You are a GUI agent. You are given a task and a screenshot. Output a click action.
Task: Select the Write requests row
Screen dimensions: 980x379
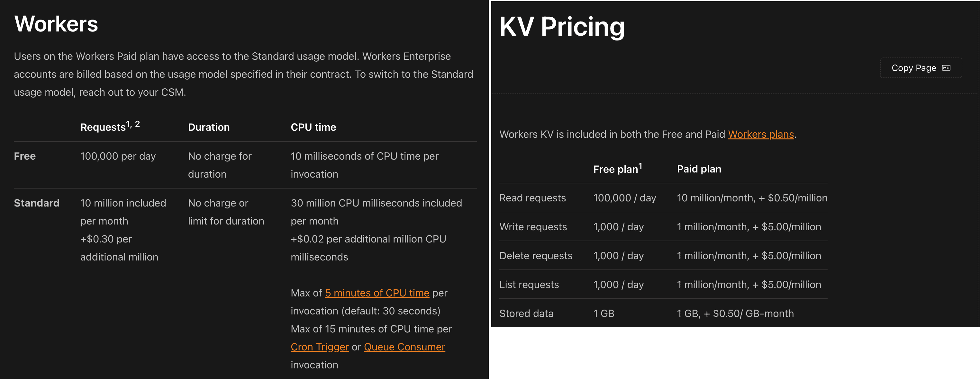coord(533,226)
